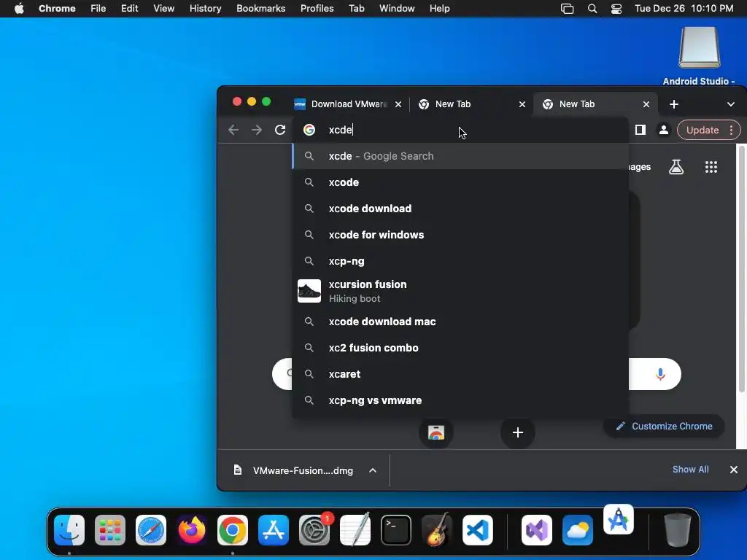Open the File menu
Viewport: 747px width, 560px height.
pos(98,9)
